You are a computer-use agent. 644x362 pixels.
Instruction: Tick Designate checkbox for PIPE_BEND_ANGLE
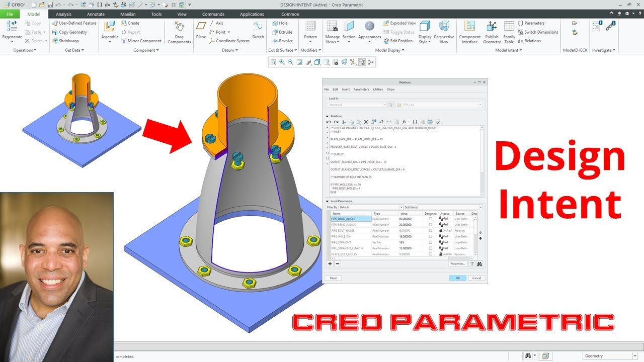click(x=430, y=219)
